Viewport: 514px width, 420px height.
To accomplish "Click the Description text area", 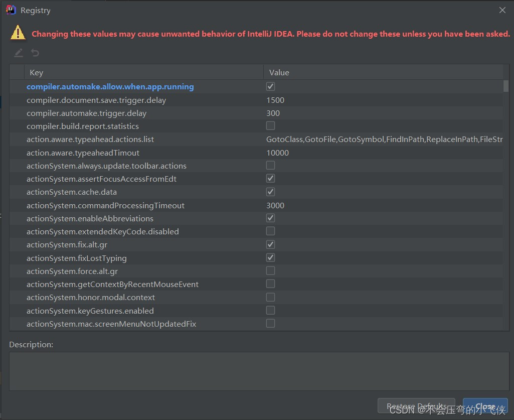I will (256, 371).
